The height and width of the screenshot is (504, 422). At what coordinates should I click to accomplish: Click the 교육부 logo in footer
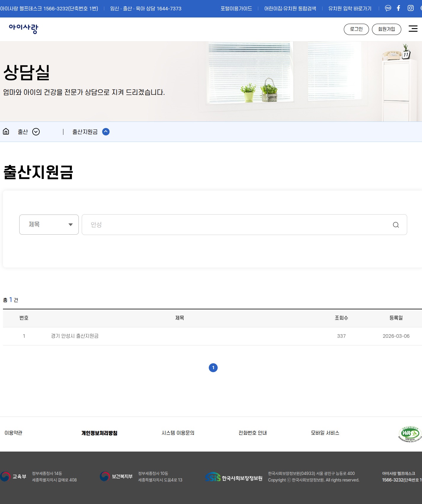[13, 476]
